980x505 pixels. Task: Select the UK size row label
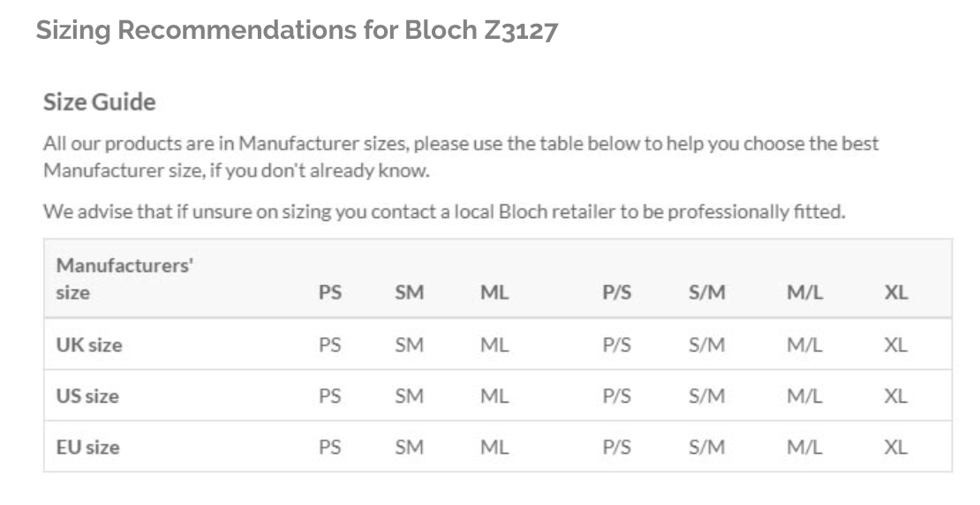pyautogui.click(x=89, y=345)
